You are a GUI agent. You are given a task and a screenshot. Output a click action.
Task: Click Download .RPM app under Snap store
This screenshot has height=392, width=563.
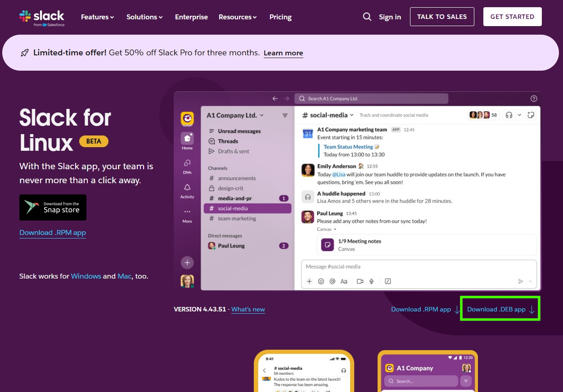coord(53,233)
